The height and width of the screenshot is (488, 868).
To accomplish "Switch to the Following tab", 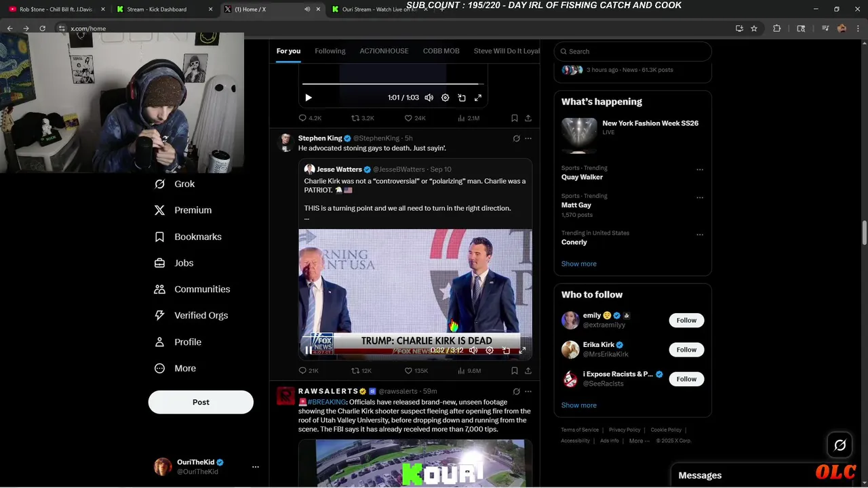I will click(330, 51).
